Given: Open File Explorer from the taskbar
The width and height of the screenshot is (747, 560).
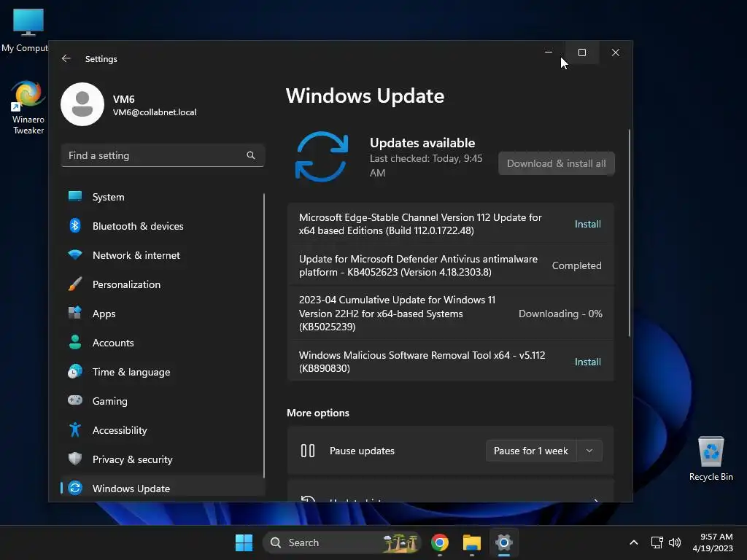Looking at the screenshot, I should [472, 542].
